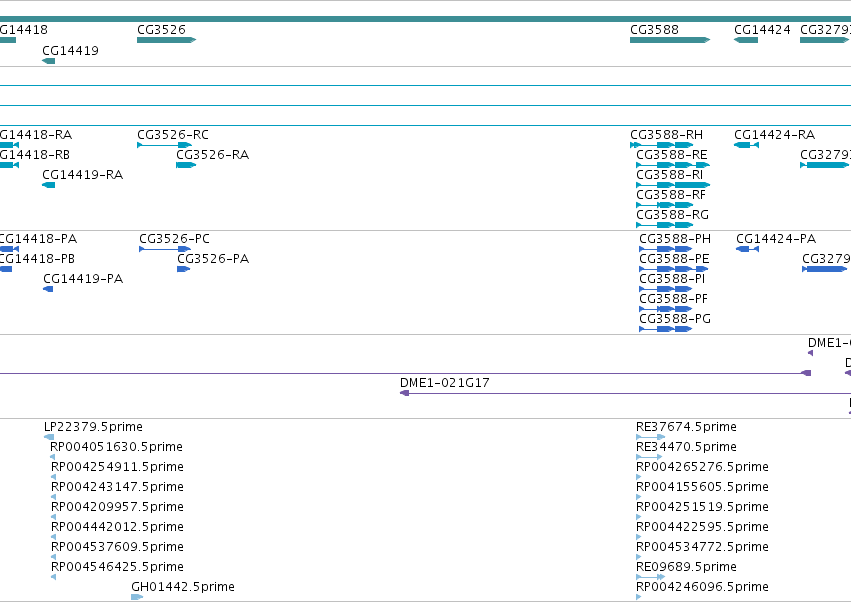Image resolution: width=851 pixels, height=602 pixels.
Task: Click the RP004209957.5prime label
Action: tap(117, 507)
